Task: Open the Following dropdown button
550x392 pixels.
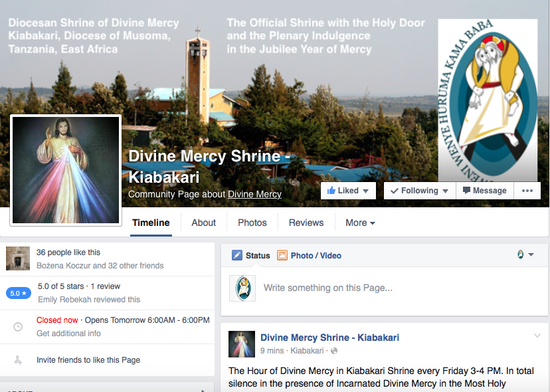Action: 420,191
